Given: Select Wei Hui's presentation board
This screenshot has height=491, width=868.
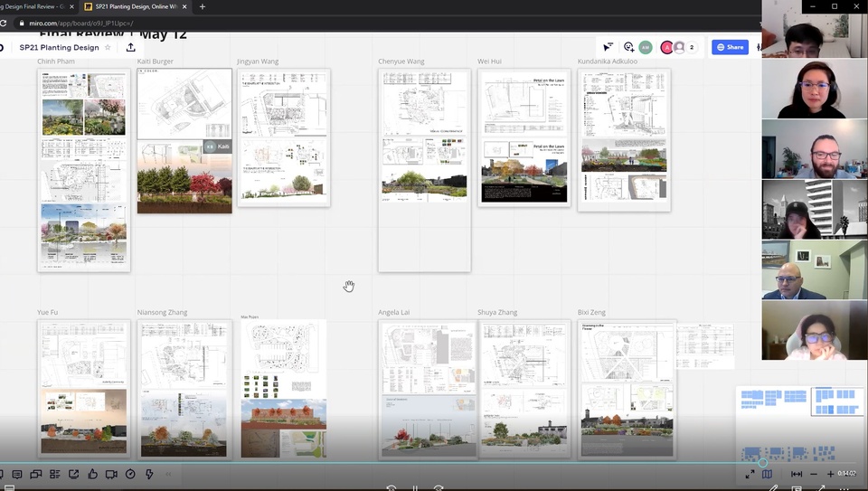Looking at the screenshot, I should (524, 137).
